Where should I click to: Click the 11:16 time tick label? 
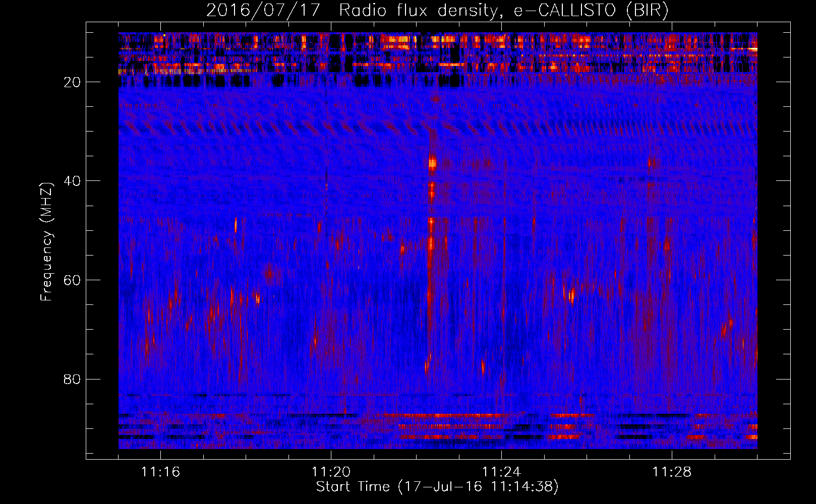pos(160,472)
